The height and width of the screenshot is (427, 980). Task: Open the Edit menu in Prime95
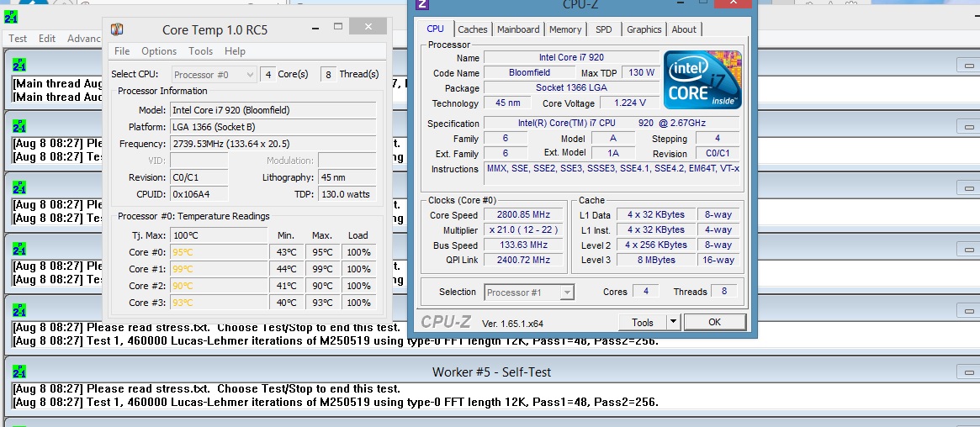[x=47, y=39]
